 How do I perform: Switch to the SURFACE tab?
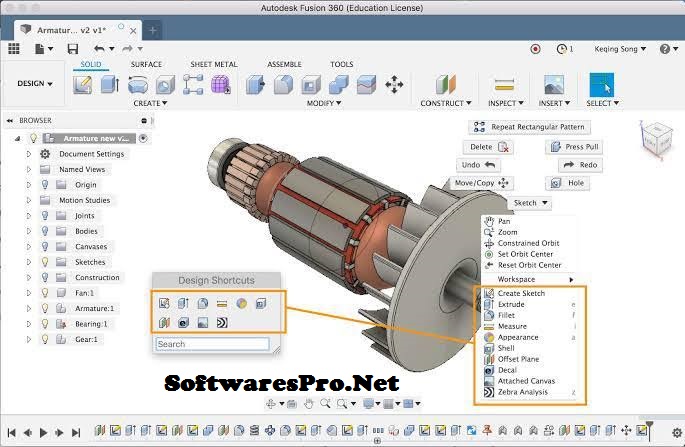146,64
